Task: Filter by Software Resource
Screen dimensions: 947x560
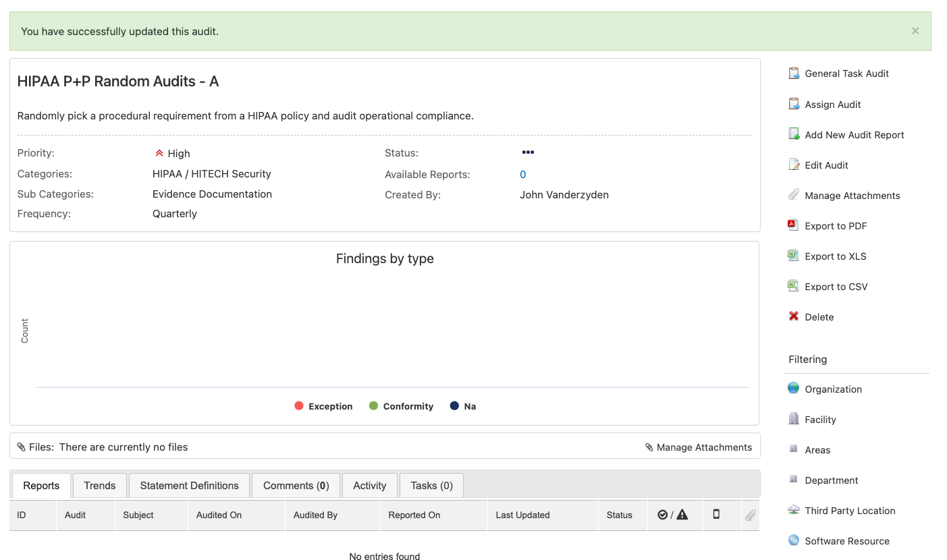Action: coord(847,541)
